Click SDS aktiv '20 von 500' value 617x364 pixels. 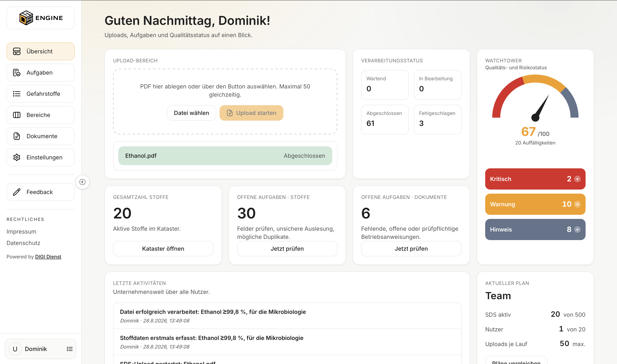[x=568, y=314]
